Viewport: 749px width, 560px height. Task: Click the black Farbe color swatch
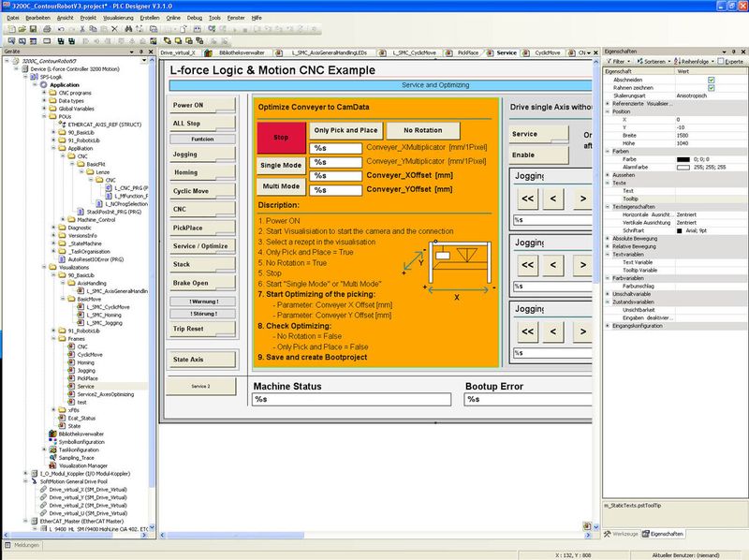tap(682, 159)
